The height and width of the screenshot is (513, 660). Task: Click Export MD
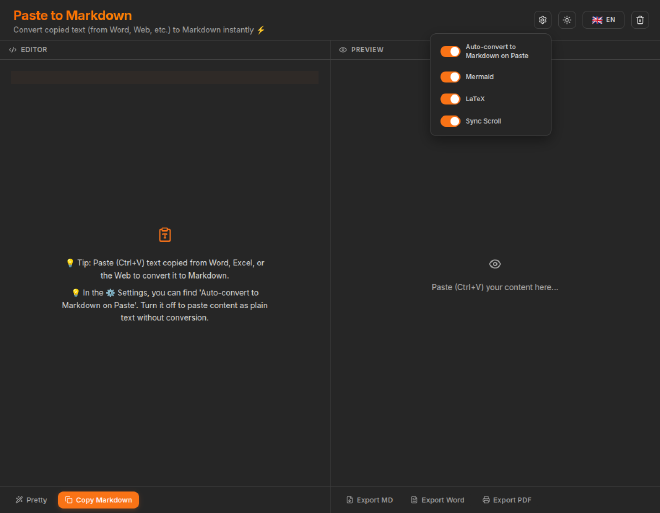click(370, 500)
